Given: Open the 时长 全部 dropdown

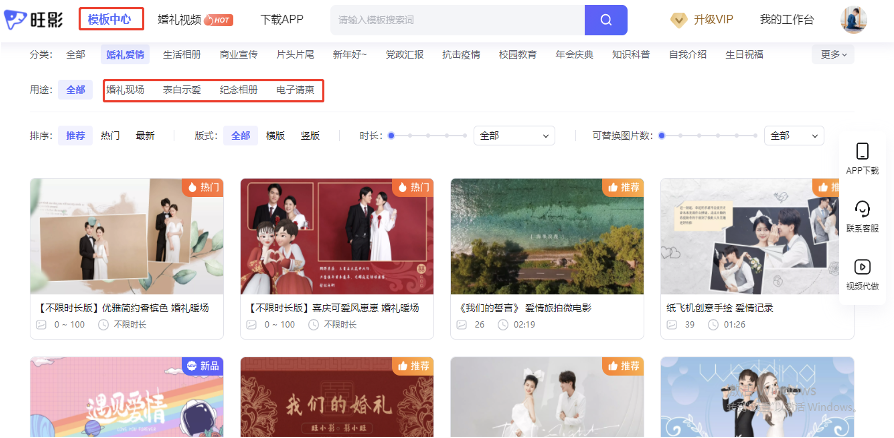Looking at the screenshot, I should tap(514, 136).
